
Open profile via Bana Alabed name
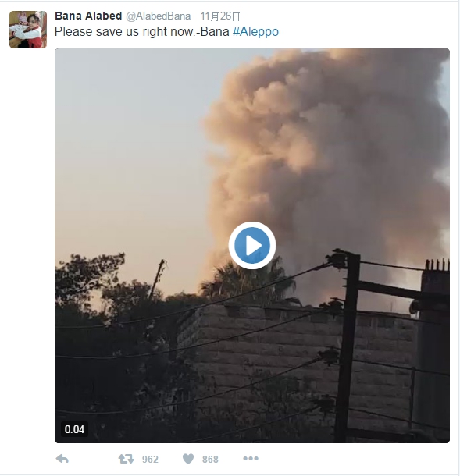click(88, 16)
